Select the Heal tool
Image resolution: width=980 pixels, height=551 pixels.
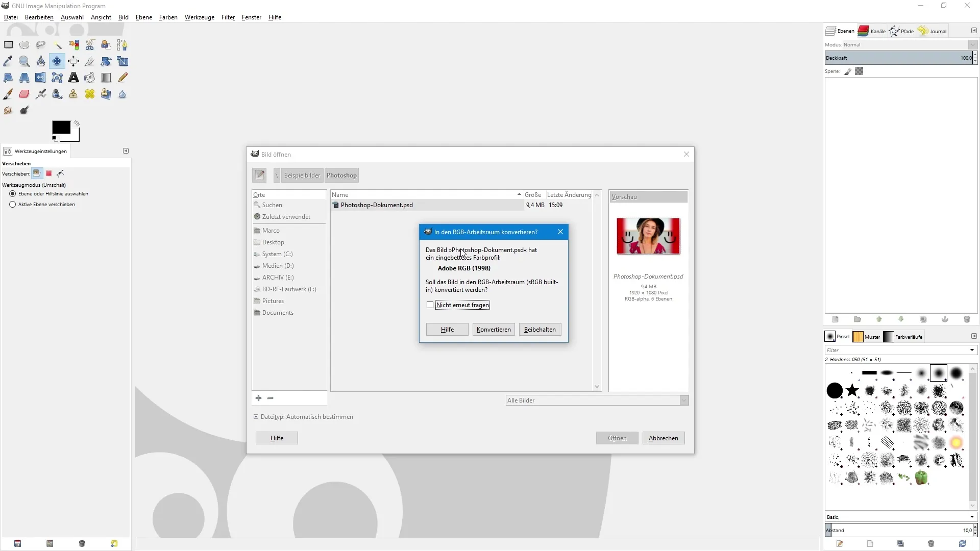90,94
